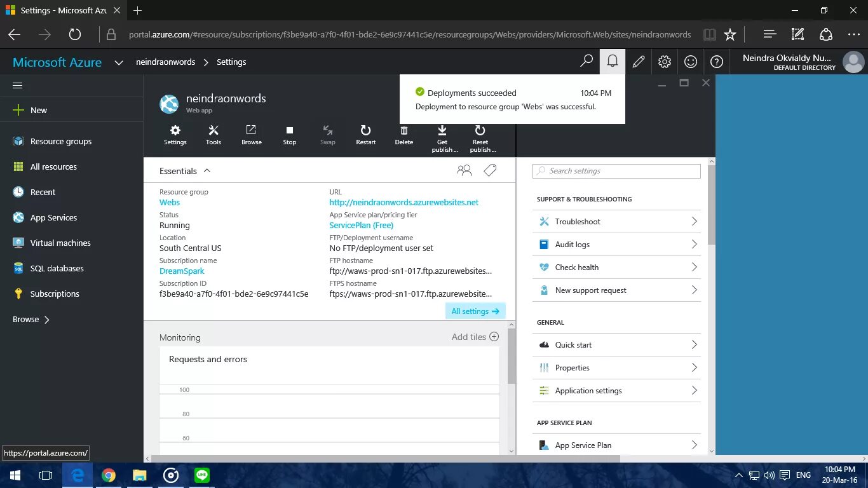Stop the web app
The width and height of the screenshot is (868, 488).
click(x=290, y=135)
